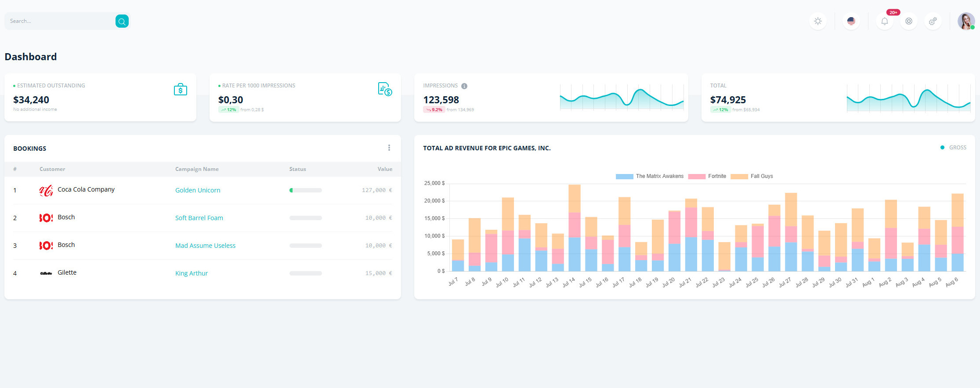Click the teal search button
Viewport: 980px width, 388px height.
[x=122, y=21]
